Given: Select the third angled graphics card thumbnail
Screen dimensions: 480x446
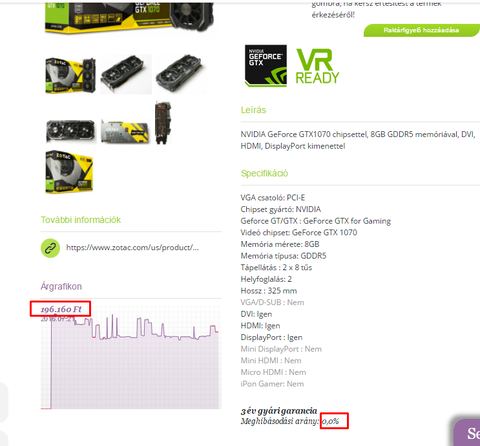Looking at the screenshot, I should click(181, 74).
